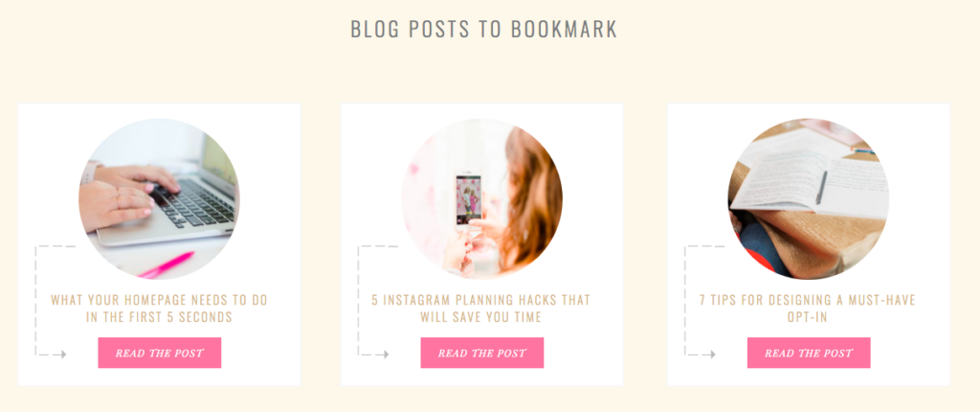Open '7 Tips for Designing a Must-Have Opt-In' title
980x412 pixels.
pyautogui.click(x=808, y=309)
